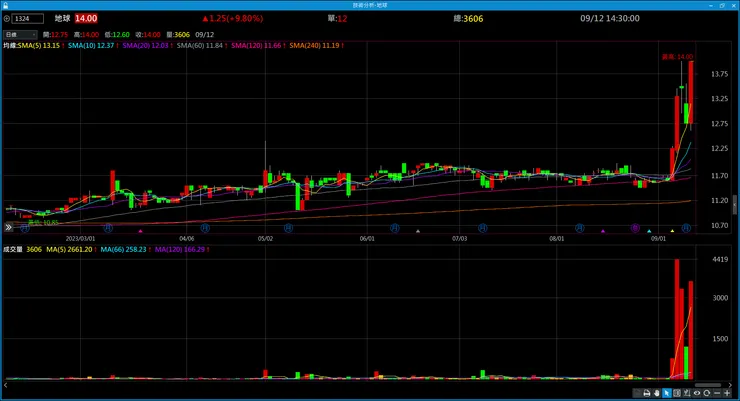Open the chart layout split icon
Screen dimensions: 740x401
[677, 393]
